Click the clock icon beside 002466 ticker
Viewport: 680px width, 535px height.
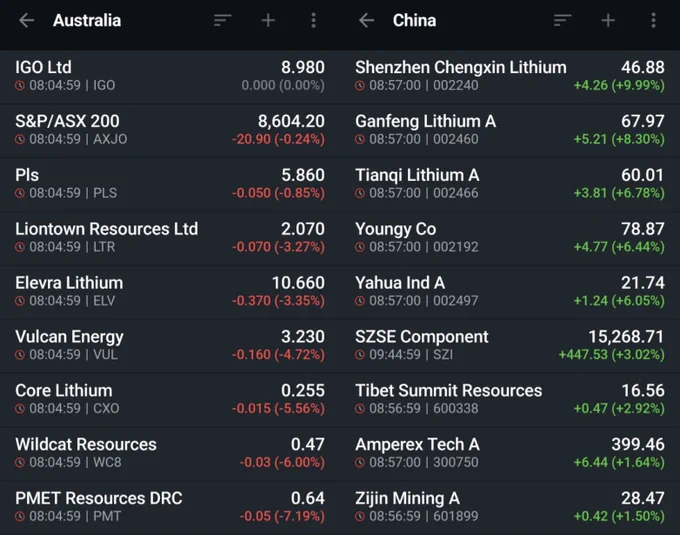[360, 193]
